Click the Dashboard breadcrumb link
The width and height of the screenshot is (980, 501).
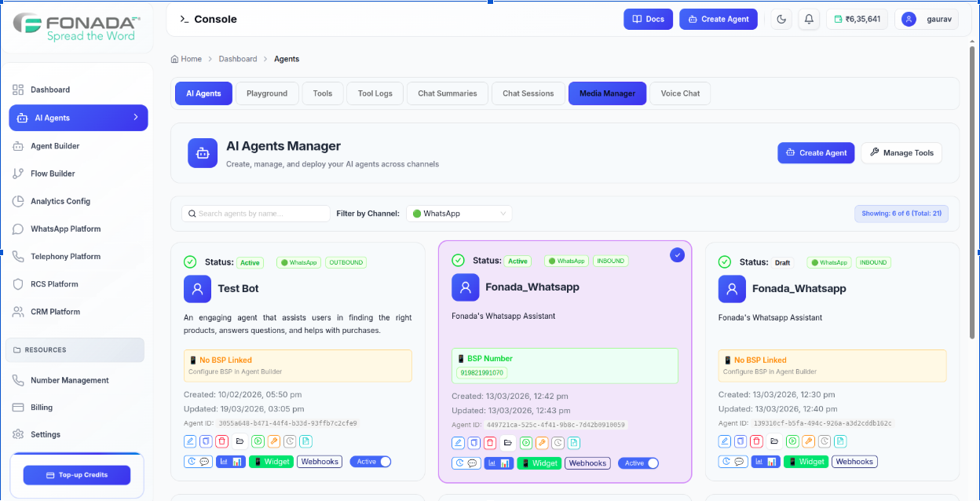(238, 59)
